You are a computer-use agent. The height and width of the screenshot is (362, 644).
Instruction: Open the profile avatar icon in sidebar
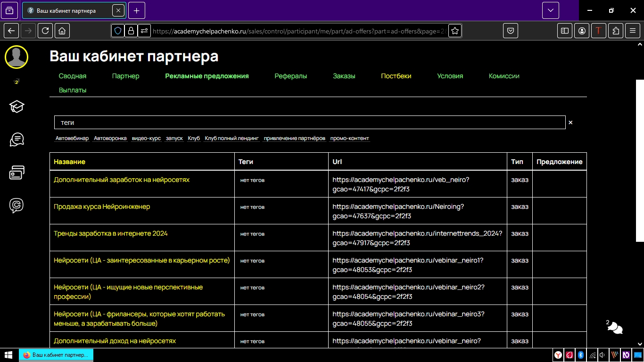point(17,58)
